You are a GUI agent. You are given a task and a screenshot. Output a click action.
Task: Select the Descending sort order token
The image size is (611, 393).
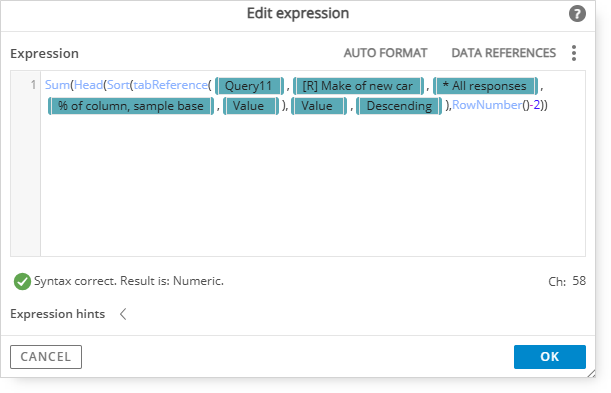[399, 106]
